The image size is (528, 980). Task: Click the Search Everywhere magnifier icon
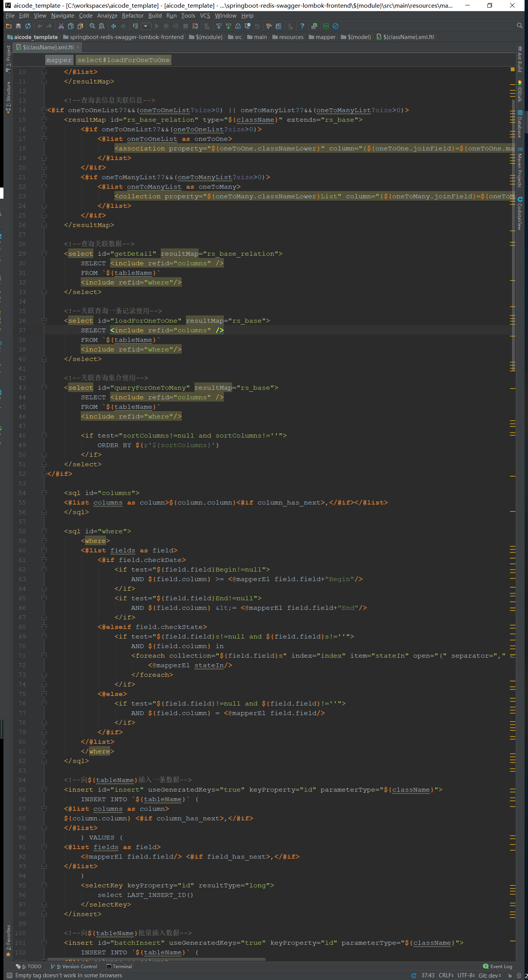[x=519, y=26]
